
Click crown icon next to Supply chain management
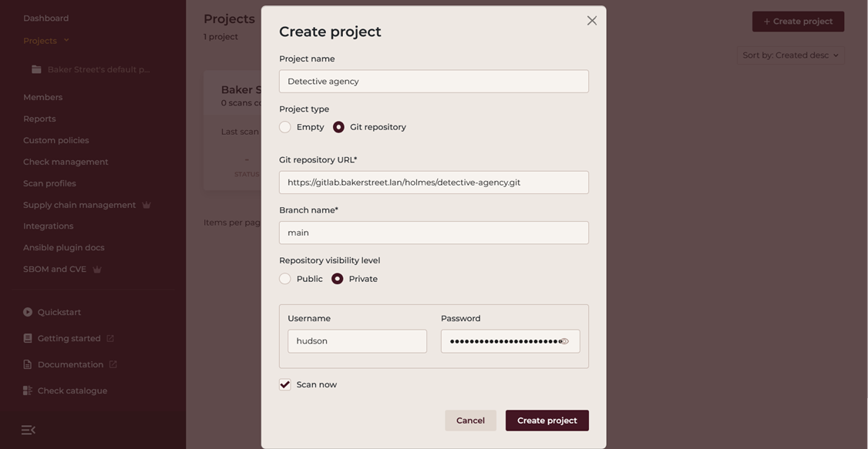pos(146,205)
